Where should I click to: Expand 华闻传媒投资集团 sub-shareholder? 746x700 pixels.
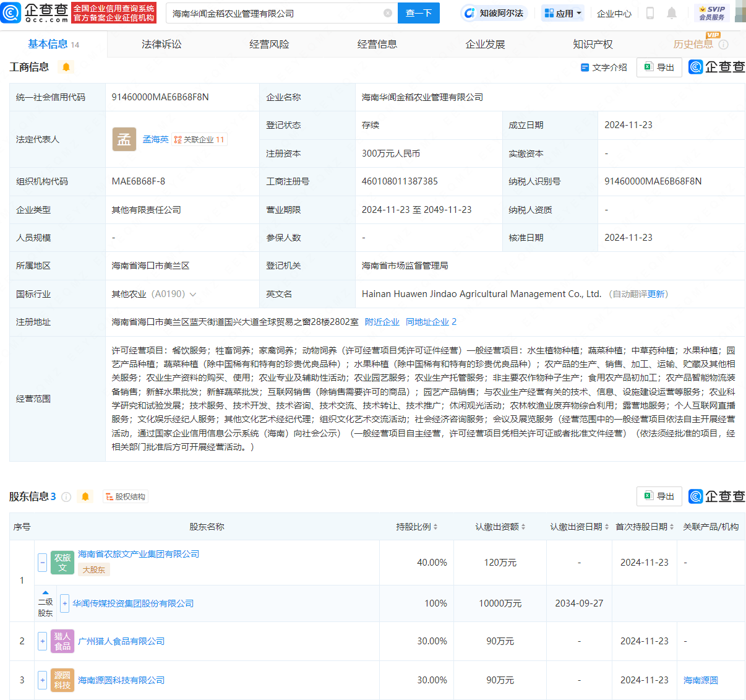[64, 603]
